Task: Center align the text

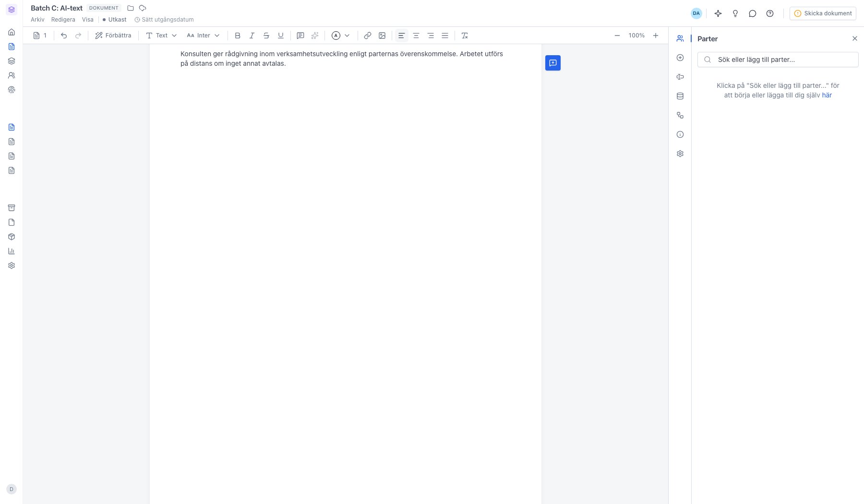Action: (416, 36)
